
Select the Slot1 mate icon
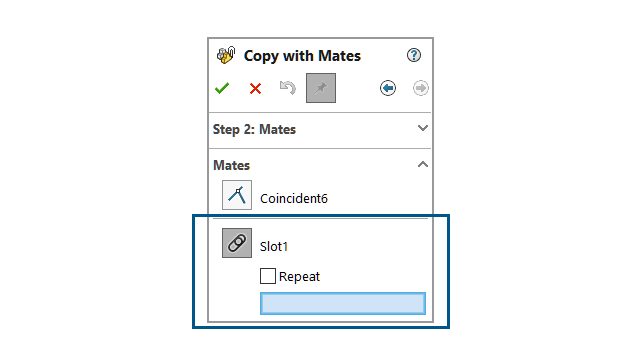237,243
